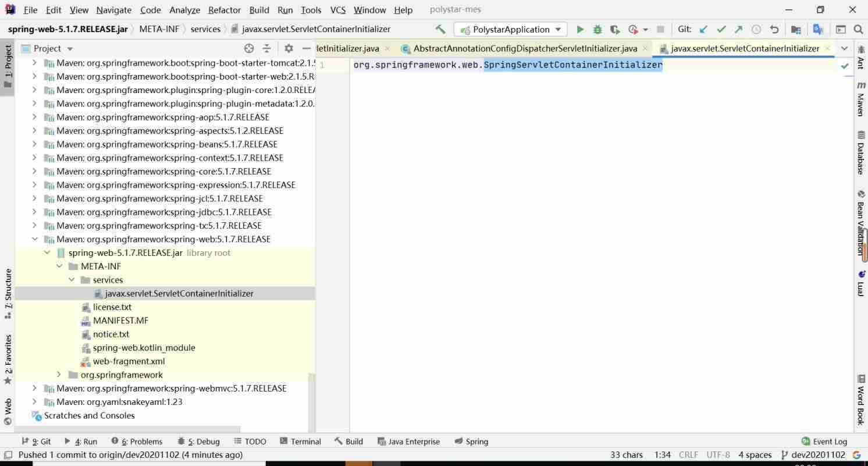Expand Maven spring-webmvc:5.1.7.RELEASE node

click(x=34, y=388)
